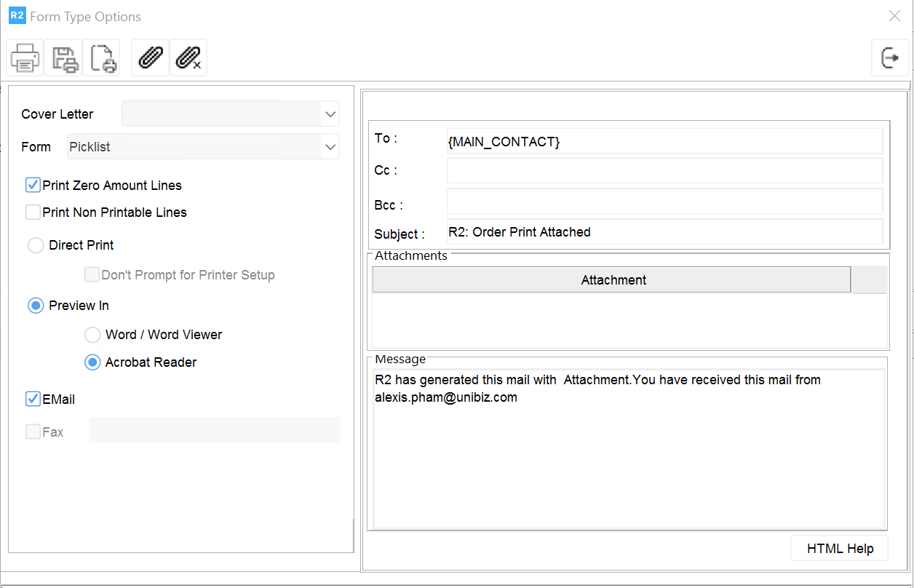Add an attachment using the paperclip icon
This screenshot has height=588, width=914.
pyautogui.click(x=150, y=58)
